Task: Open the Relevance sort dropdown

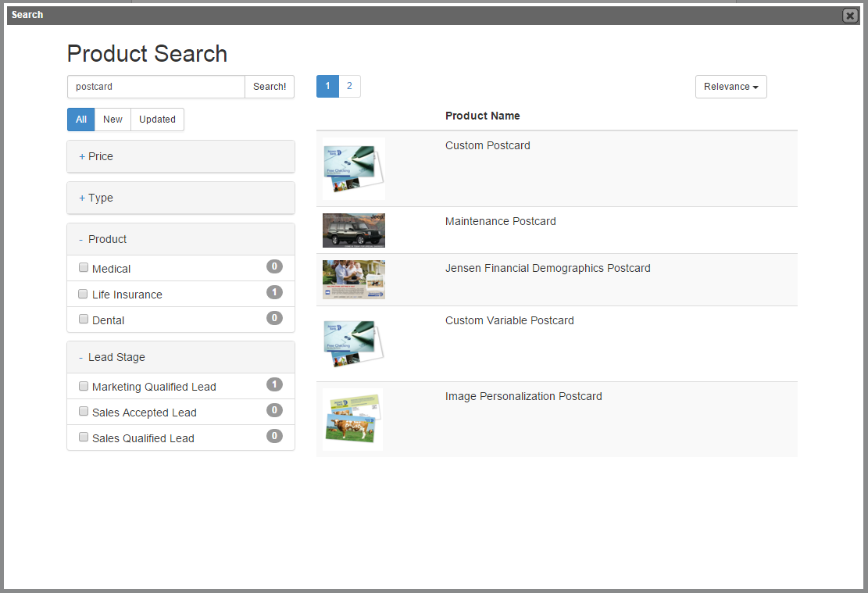Action: 730,87
